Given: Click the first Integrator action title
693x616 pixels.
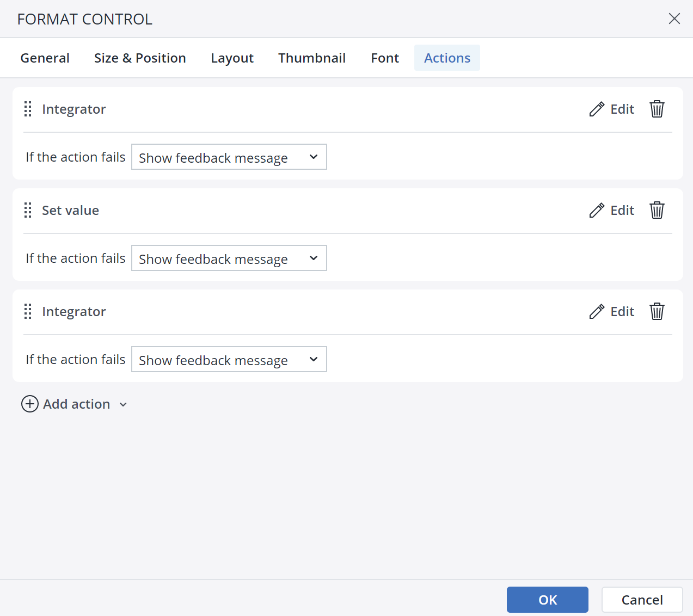Looking at the screenshot, I should click(74, 109).
